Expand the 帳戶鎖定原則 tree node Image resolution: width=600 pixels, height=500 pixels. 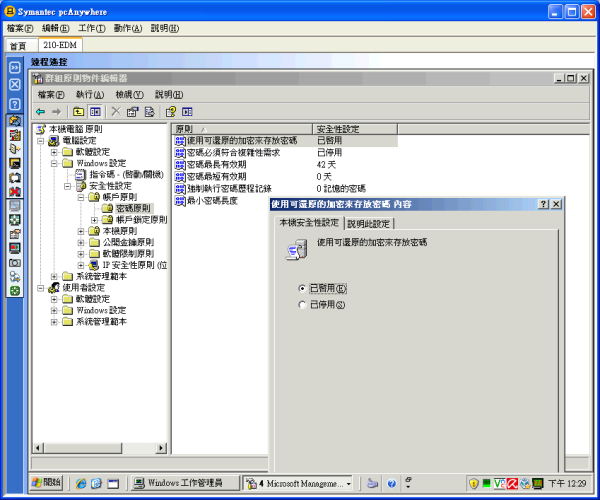click(95, 219)
